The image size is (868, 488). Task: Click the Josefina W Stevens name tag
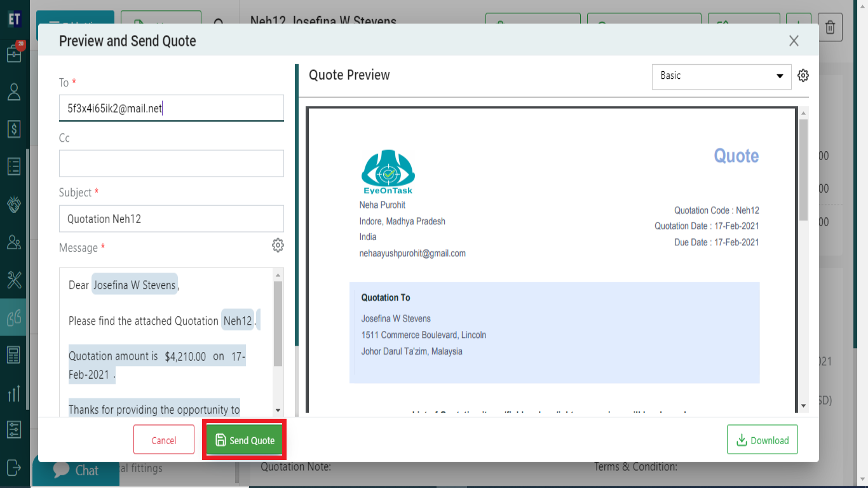click(135, 285)
